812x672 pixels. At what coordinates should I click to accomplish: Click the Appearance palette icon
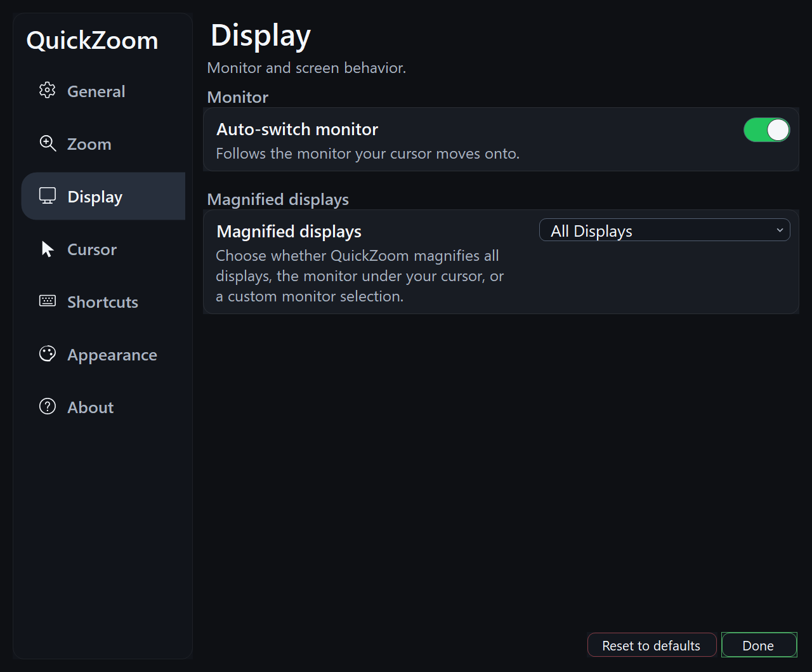tap(48, 354)
